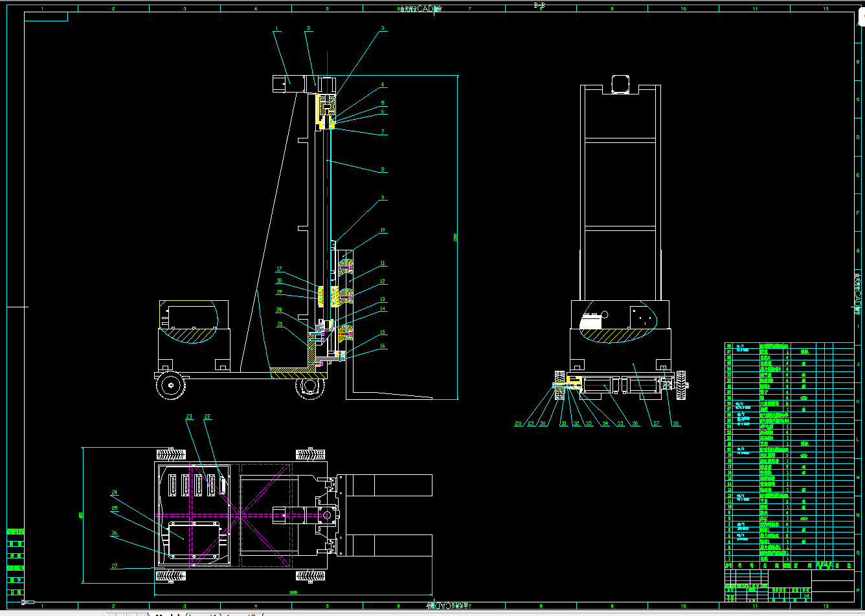This screenshot has height=616, width=865.
Task: Click part callout number 11 by the carriage
Action: coord(383,263)
